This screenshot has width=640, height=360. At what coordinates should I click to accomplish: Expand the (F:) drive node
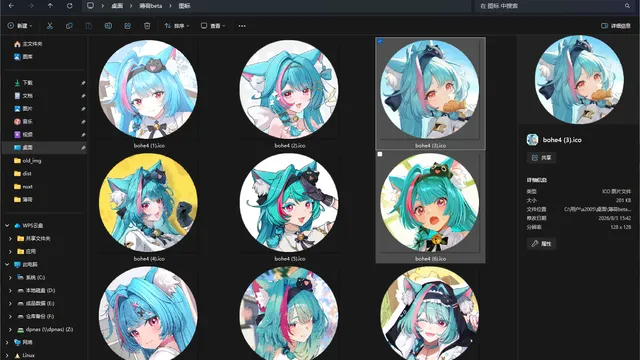click(11, 316)
